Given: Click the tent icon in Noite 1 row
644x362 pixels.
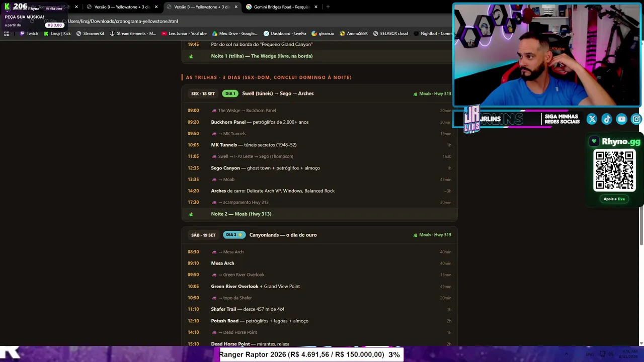Looking at the screenshot, I should coord(191,56).
